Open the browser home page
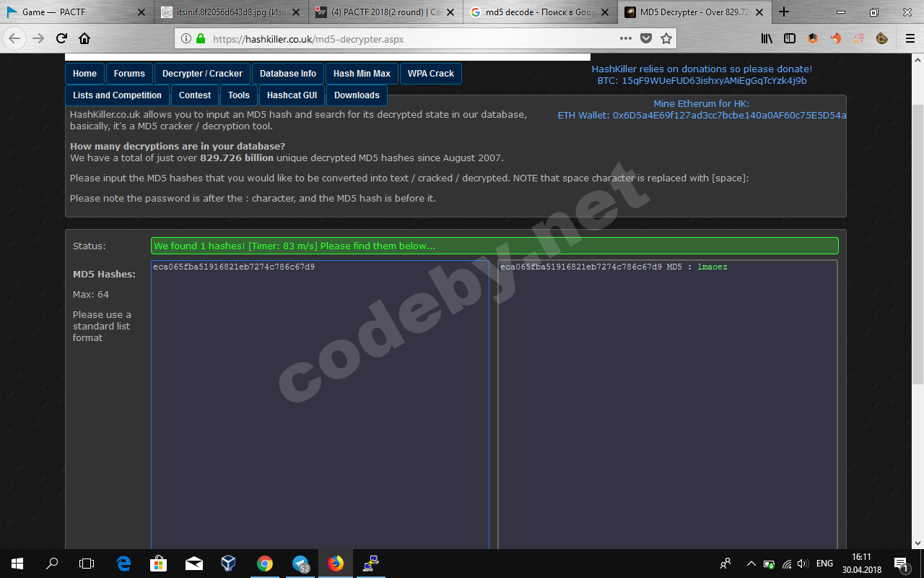 [x=84, y=38]
